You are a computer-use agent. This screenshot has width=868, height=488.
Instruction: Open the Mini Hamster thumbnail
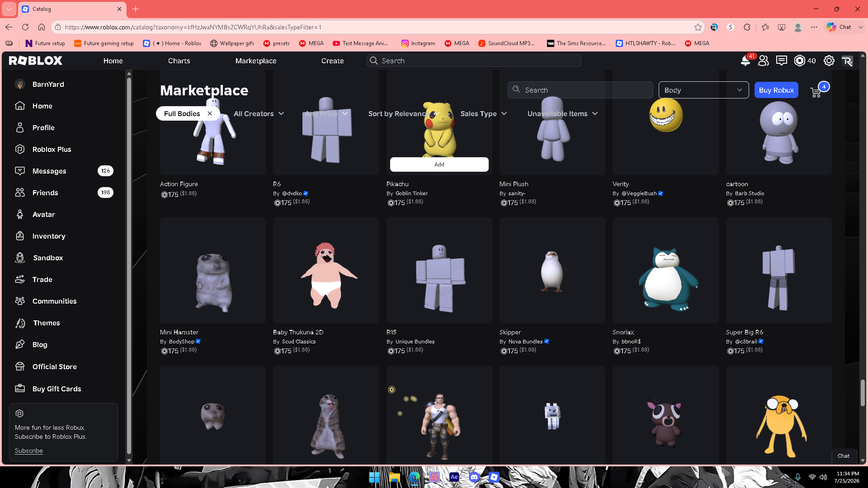click(213, 270)
